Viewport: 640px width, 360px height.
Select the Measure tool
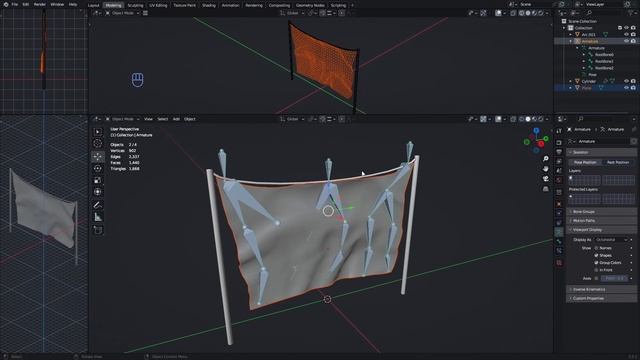click(x=98, y=217)
